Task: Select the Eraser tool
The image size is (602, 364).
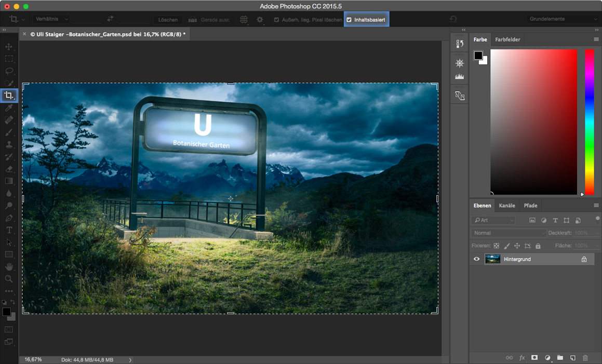Action: click(x=8, y=169)
